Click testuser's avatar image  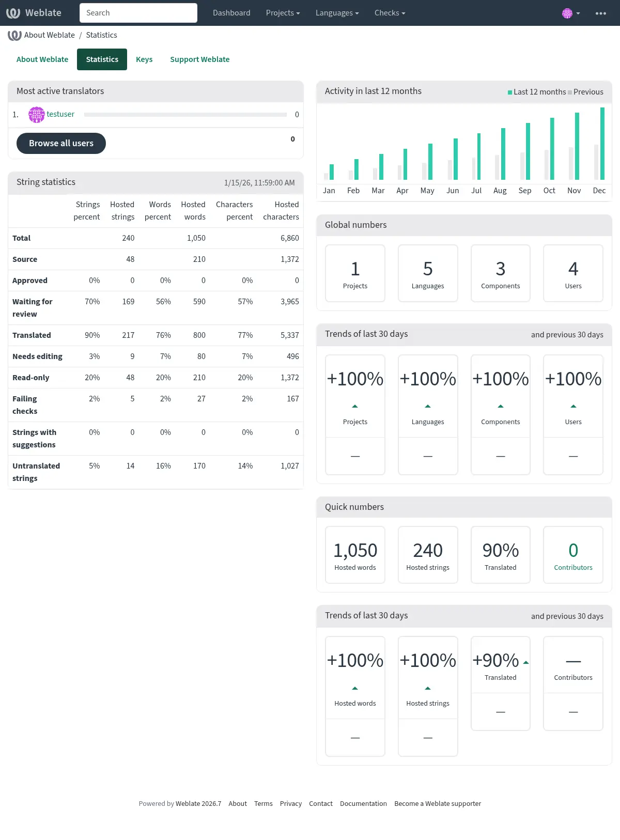pyautogui.click(x=36, y=114)
